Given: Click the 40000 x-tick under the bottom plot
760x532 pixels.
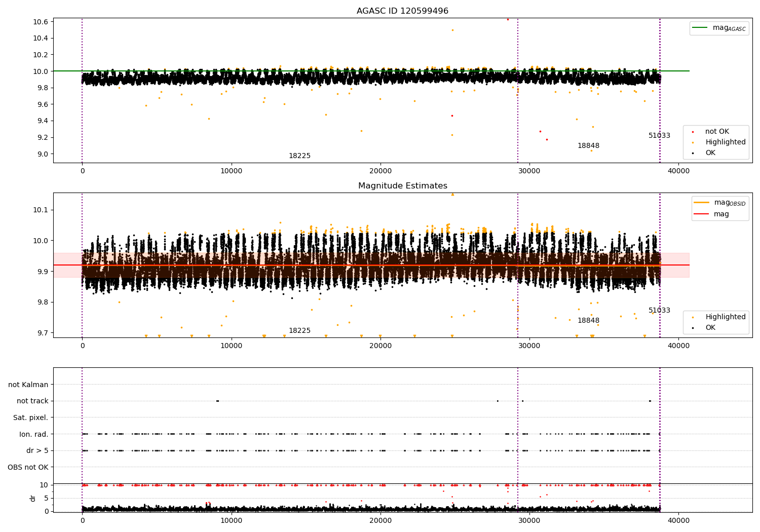Looking at the screenshot, I should click(679, 520).
